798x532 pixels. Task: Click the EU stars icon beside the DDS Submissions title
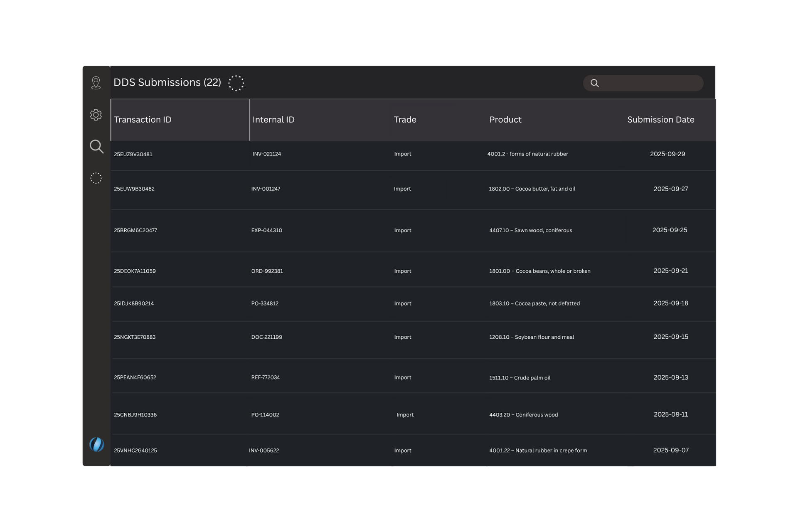(x=236, y=83)
